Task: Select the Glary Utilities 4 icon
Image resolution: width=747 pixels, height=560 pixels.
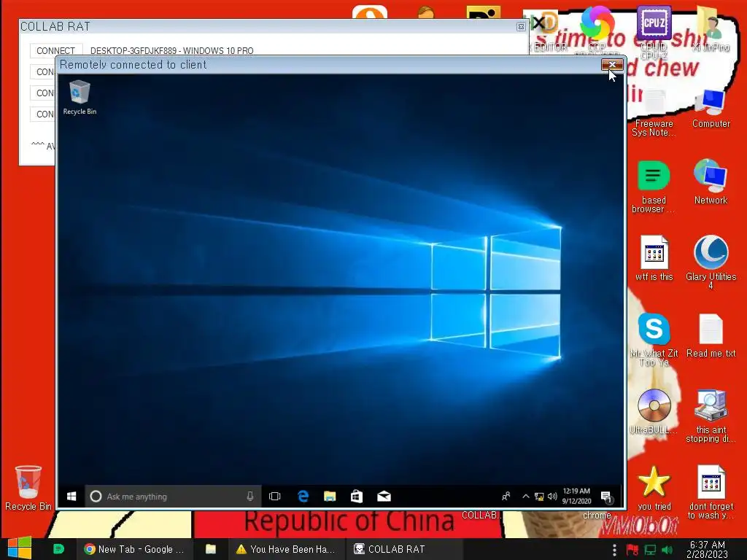Action: coord(711,262)
